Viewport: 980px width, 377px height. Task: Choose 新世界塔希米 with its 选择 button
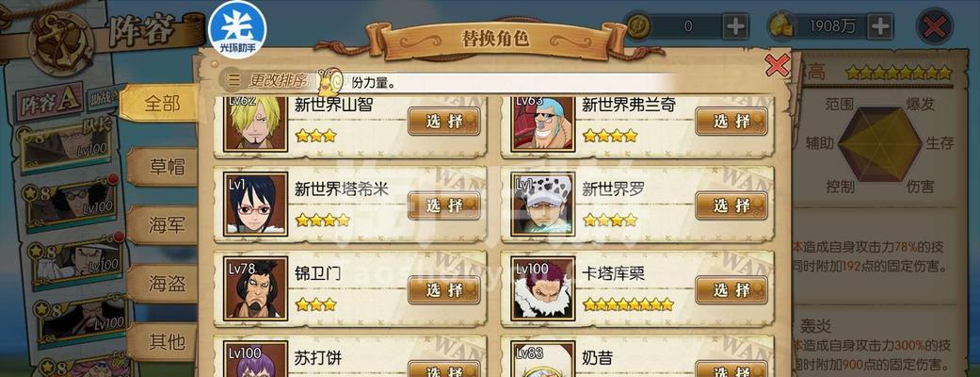point(444,205)
